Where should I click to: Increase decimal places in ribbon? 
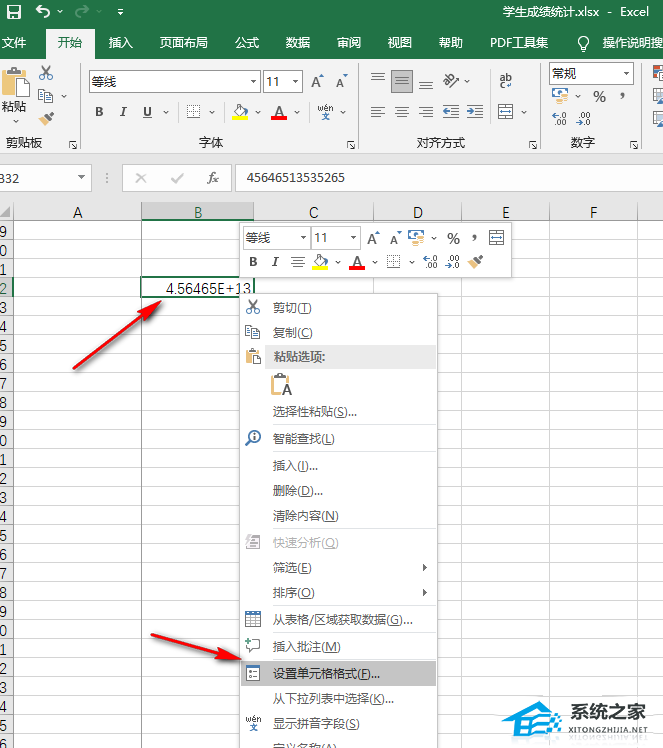point(559,118)
